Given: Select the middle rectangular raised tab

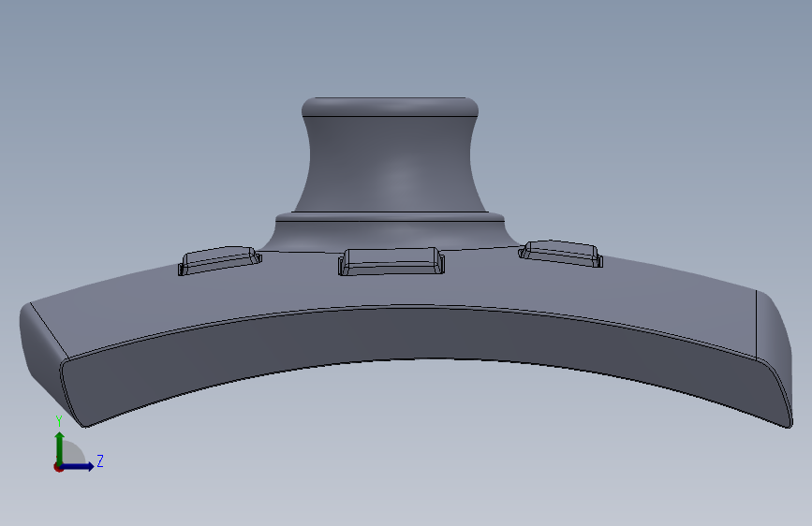Looking at the screenshot, I should click(391, 261).
